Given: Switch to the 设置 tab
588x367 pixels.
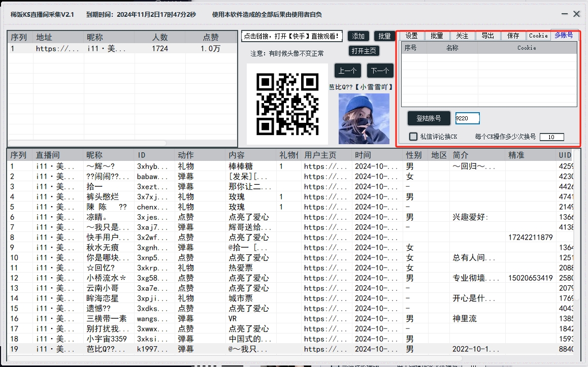Looking at the screenshot, I should 411,36.
